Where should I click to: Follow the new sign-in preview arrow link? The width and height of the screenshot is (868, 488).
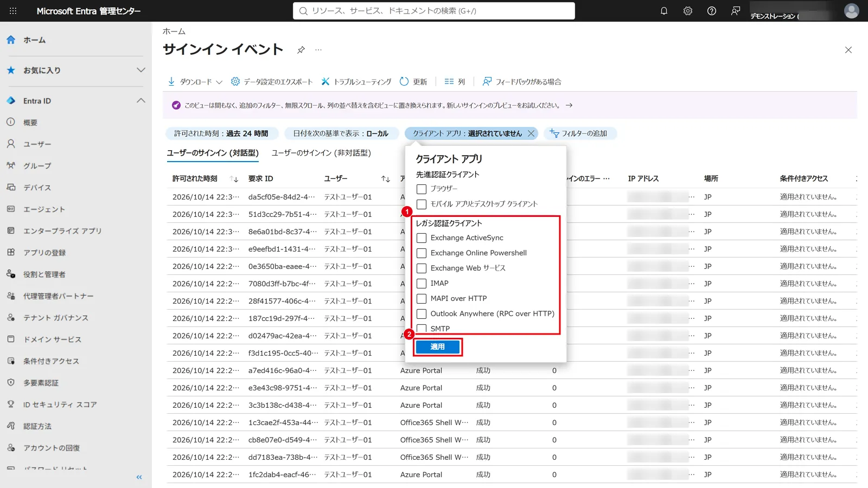pos(569,105)
